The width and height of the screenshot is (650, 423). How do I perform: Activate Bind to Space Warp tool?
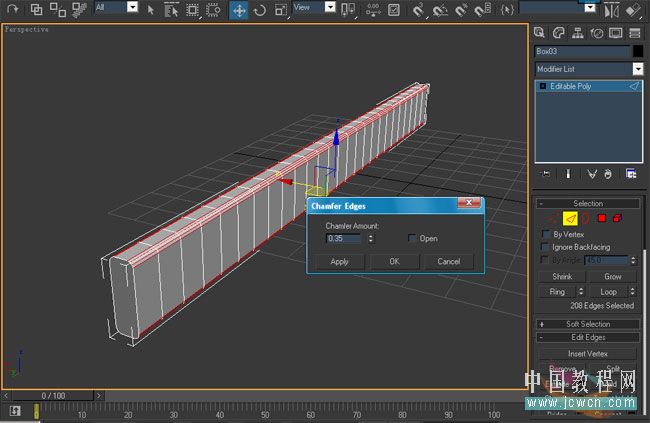click(x=79, y=9)
